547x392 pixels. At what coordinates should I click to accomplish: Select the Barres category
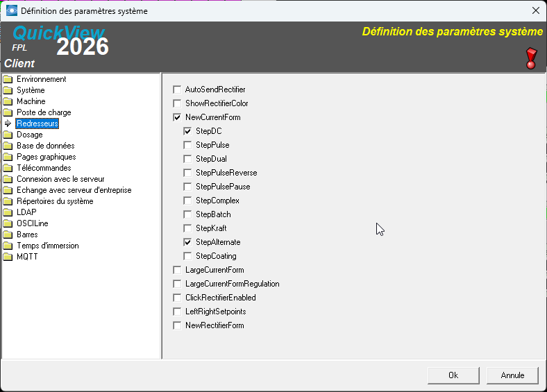coord(27,235)
